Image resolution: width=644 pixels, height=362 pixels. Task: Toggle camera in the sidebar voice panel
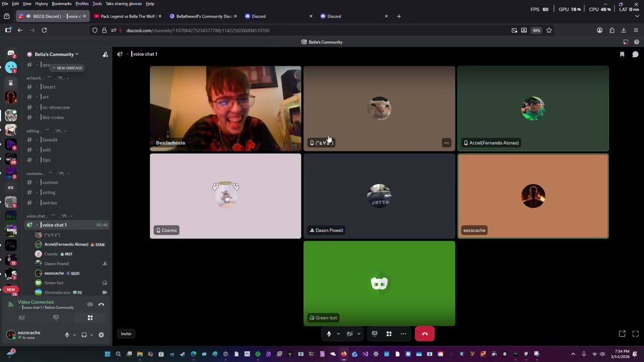[22, 318]
